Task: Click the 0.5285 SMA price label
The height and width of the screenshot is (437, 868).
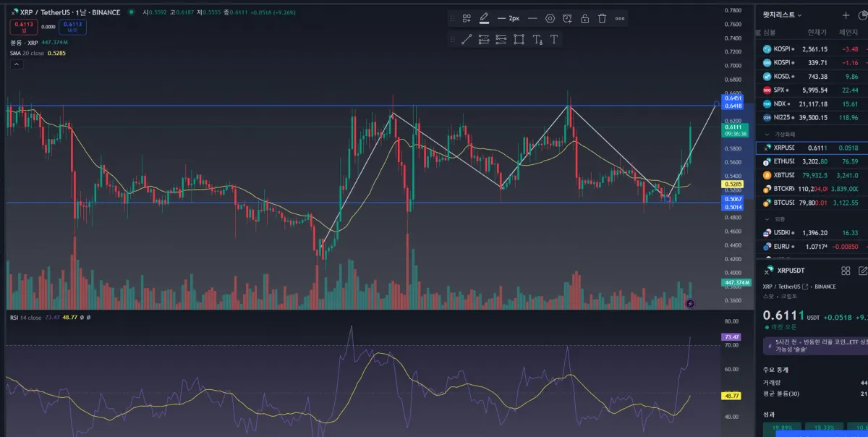Action: [x=732, y=184]
